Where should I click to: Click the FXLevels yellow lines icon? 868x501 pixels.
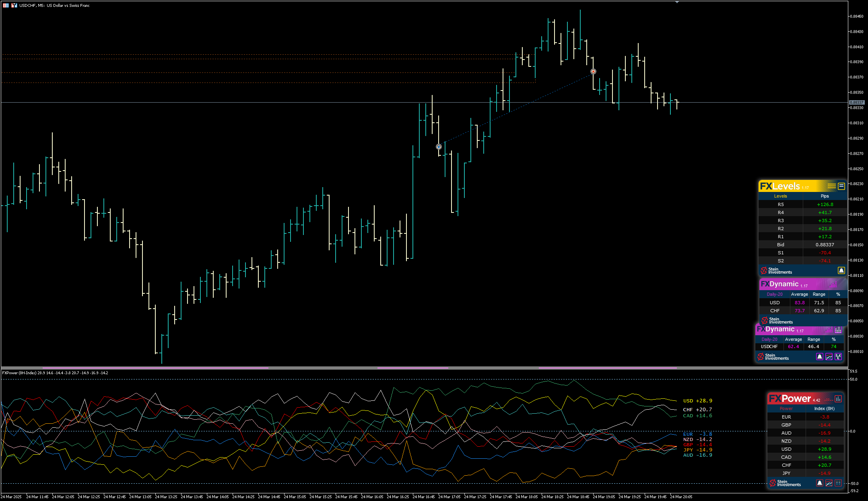click(x=831, y=186)
